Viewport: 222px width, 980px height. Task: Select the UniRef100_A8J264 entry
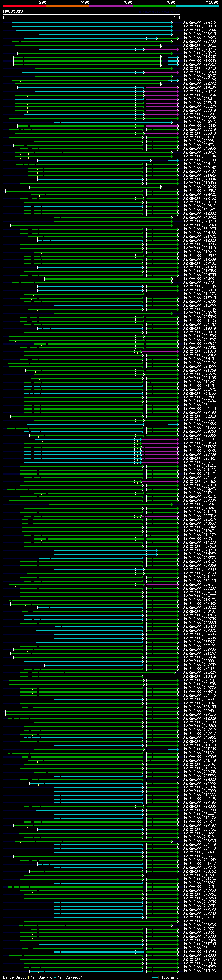199,95
